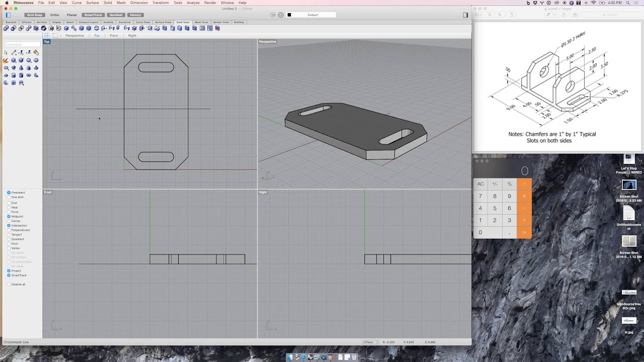
Task: Click the orange Explode tool icon
Action: (6, 60)
